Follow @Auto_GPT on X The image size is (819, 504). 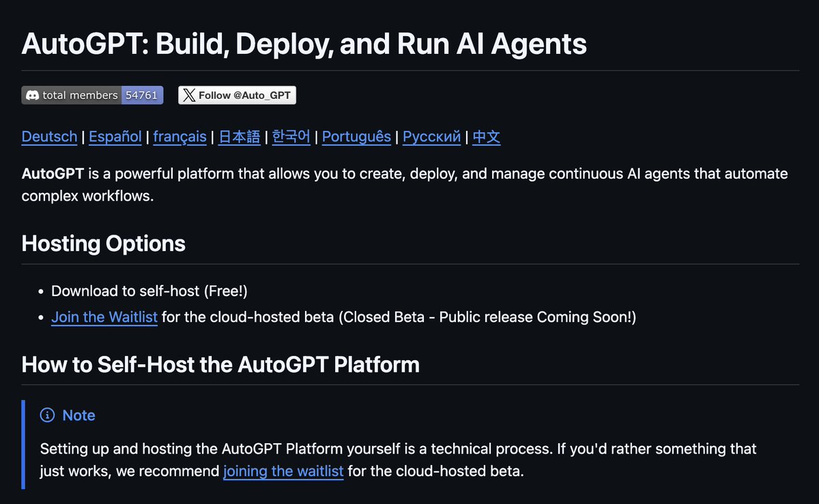click(237, 95)
